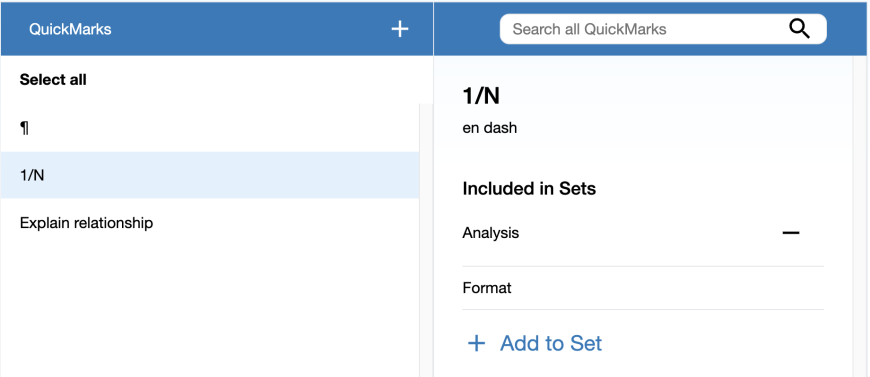Click the plus icon beside Add to Set
The image size is (870, 377).
476,344
